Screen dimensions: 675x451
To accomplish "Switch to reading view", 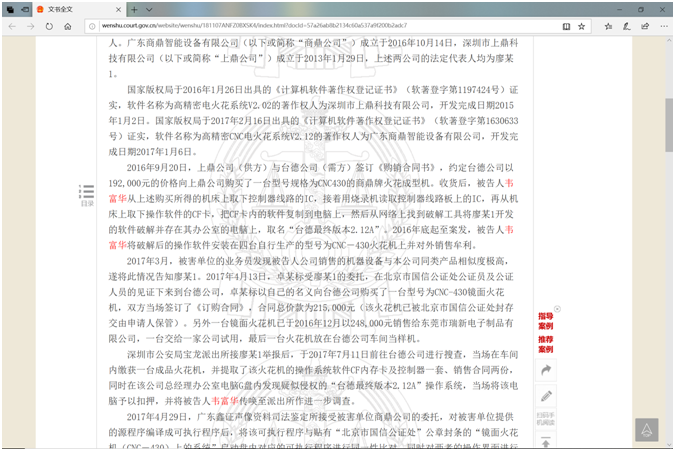I will point(567,26).
